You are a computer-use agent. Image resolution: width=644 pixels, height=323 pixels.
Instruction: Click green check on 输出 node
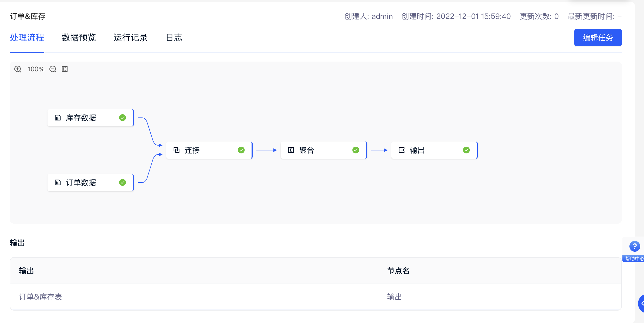[466, 150]
